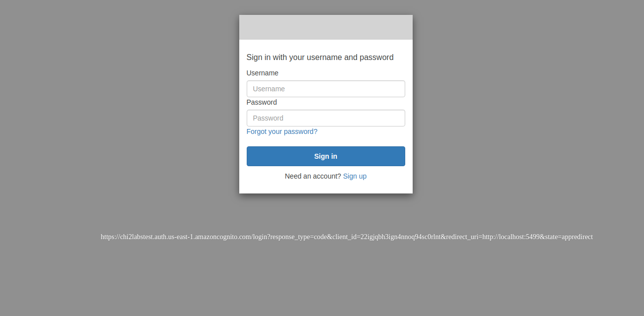Click the Password label above the field
This screenshot has height=316, width=644.
[x=262, y=102]
